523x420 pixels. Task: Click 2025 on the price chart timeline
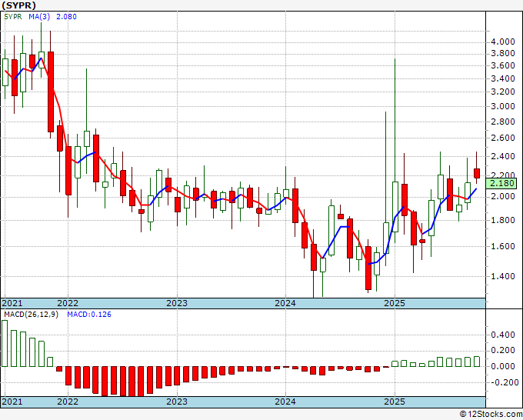[x=395, y=303]
